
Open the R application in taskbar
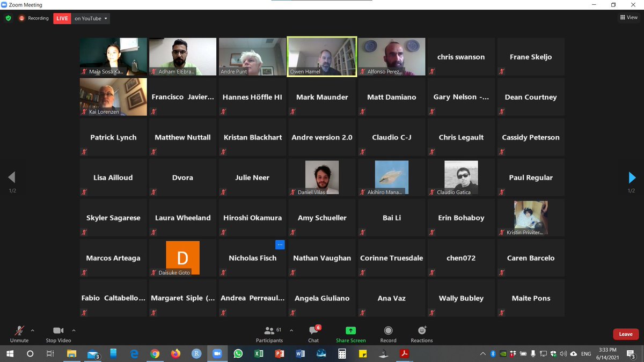pyautogui.click(x=196, y=354)
